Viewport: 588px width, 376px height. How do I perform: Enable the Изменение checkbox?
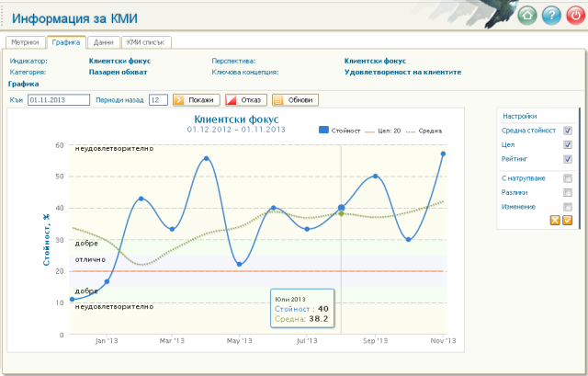click(x=568, y=207)
